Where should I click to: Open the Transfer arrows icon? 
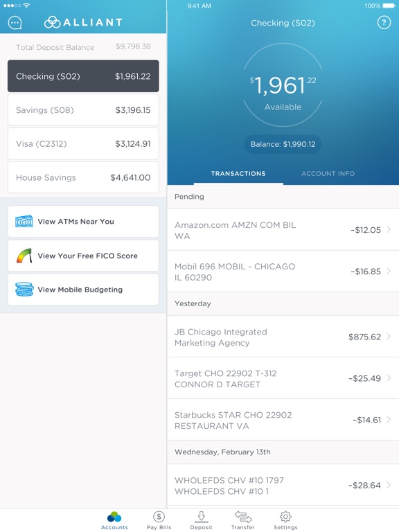click(243, 517)
